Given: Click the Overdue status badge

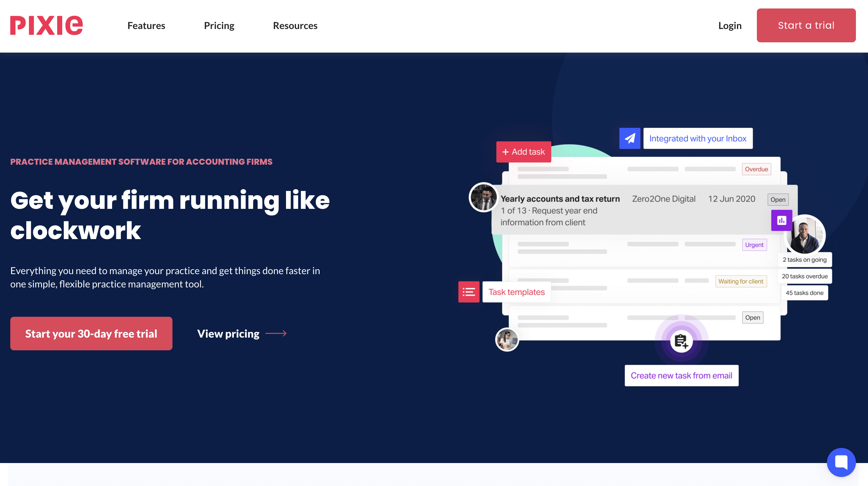Looking at the screenshot, I should [x=757, y=169].
